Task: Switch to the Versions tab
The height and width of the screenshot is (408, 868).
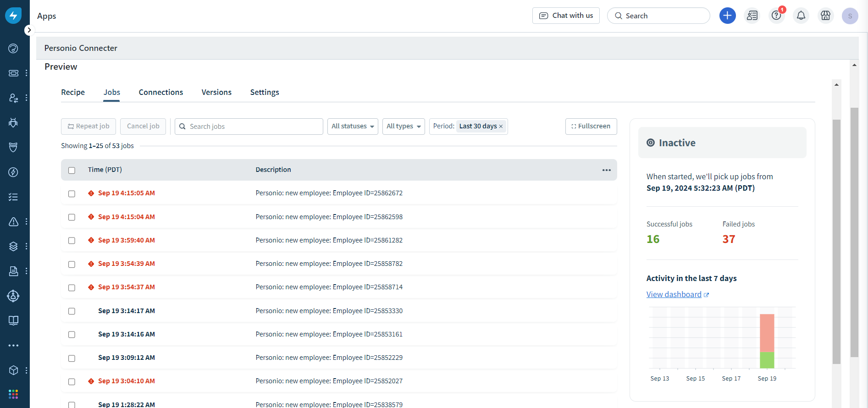Action: (216, 92)
